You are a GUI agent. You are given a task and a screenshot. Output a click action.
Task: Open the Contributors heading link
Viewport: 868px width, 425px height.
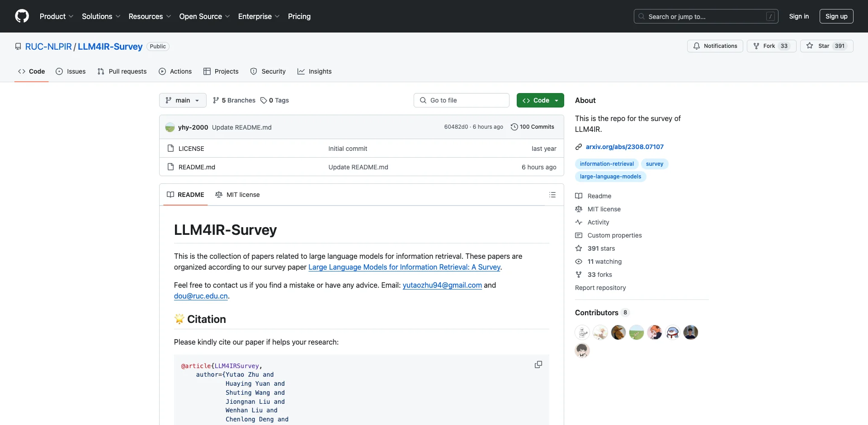pos(602,313)
